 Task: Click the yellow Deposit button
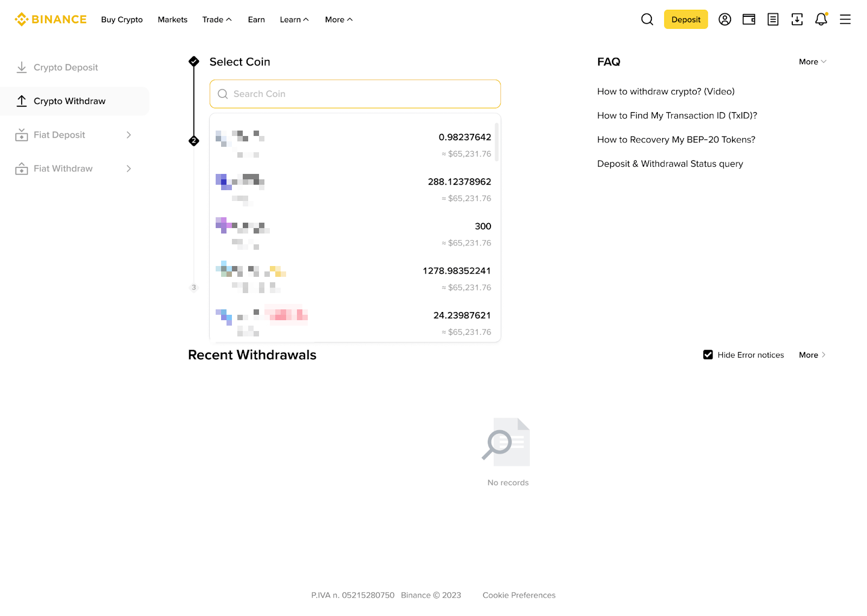pyautogui.click(x=686, y=20)
